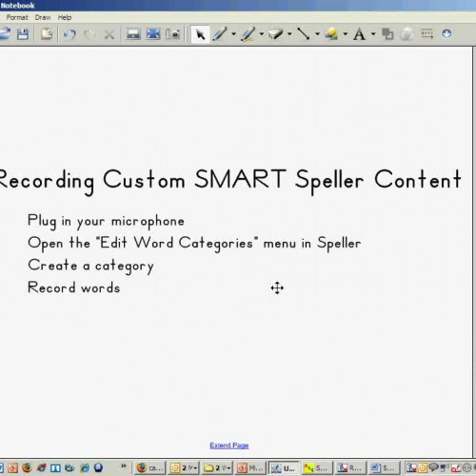
Task: Switch to the 'M...' taskbar button
Action: tap(251, 467)
